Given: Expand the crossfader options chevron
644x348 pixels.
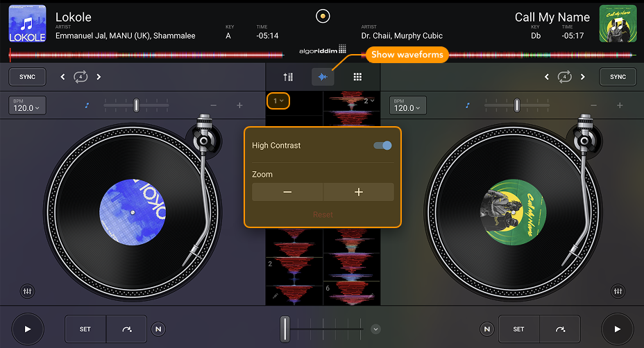Looking at the screenshot, I should 375,329.
